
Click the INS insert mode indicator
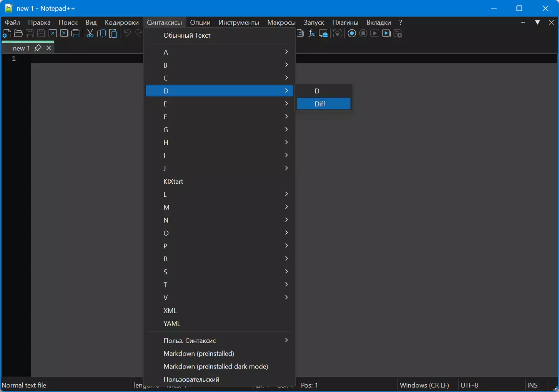pos(532,385)
